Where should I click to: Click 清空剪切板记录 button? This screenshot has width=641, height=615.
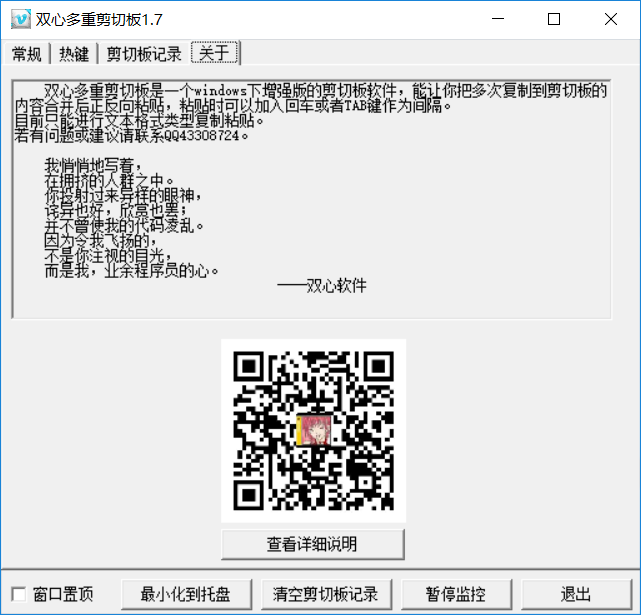326,594
